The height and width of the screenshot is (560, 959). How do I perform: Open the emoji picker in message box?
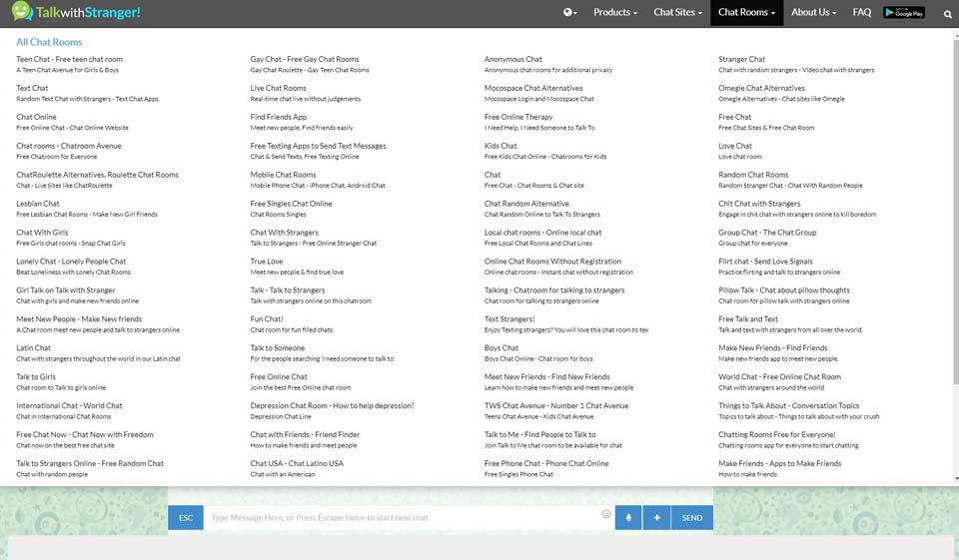click(605, 515)
